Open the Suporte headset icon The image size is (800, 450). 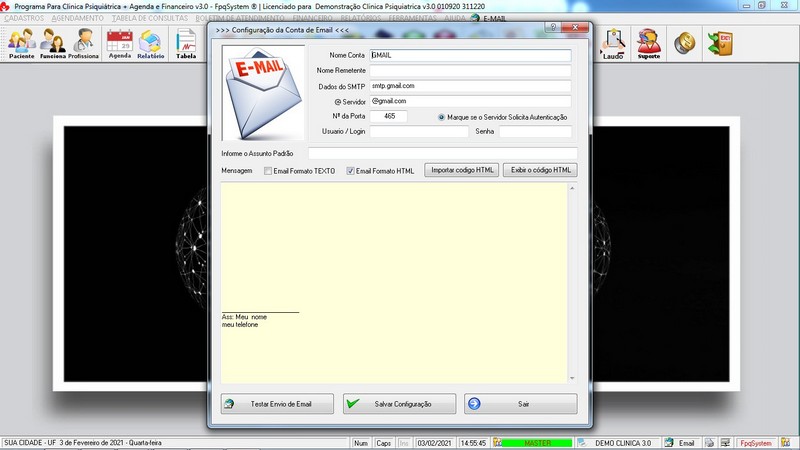(648, 44)
